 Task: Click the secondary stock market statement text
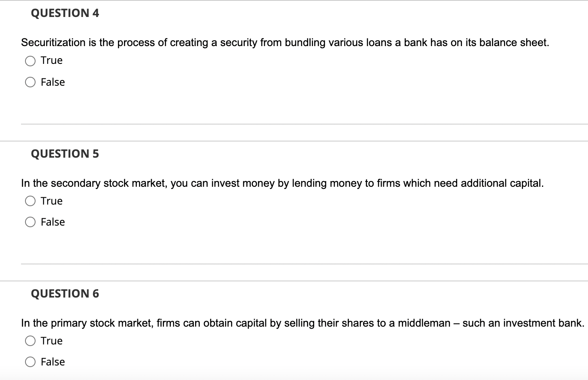282,183
